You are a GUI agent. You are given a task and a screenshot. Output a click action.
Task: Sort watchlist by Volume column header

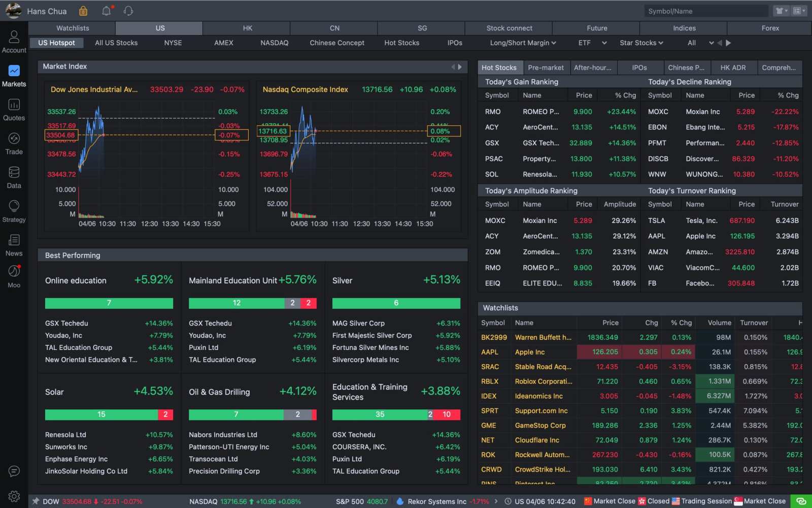coord(719,323)
